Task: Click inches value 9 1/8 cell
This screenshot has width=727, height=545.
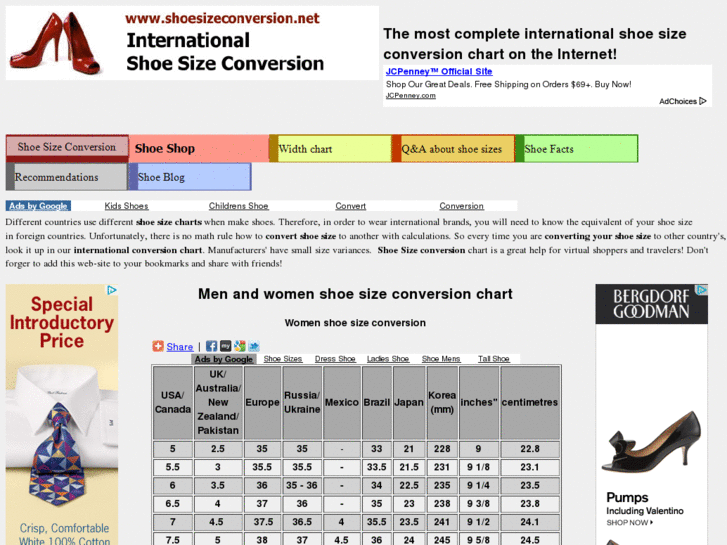Action: 478,467
